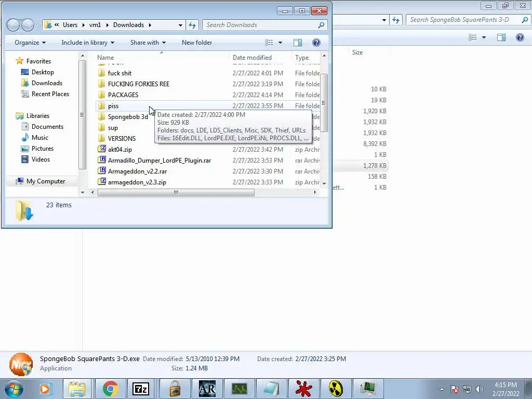This screenshot has height=399, width=532.
Task: Open the red splat taskbar application
Action: coord(303,389)
